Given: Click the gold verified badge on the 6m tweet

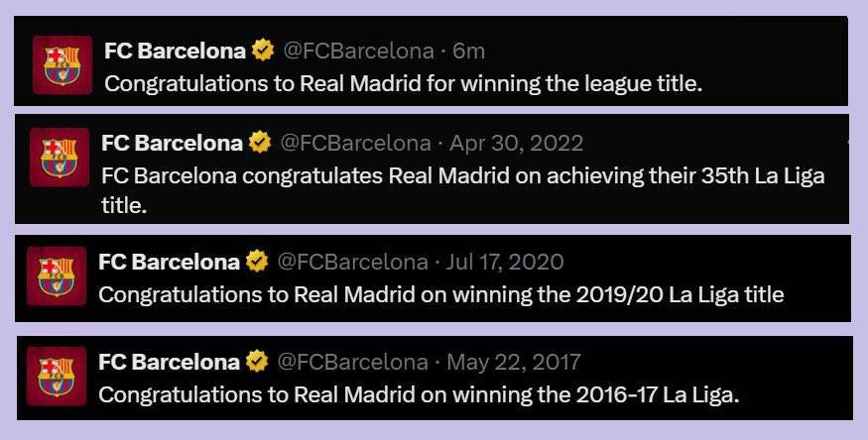Looking at the screenshot, I should click(x=263, y=50).
